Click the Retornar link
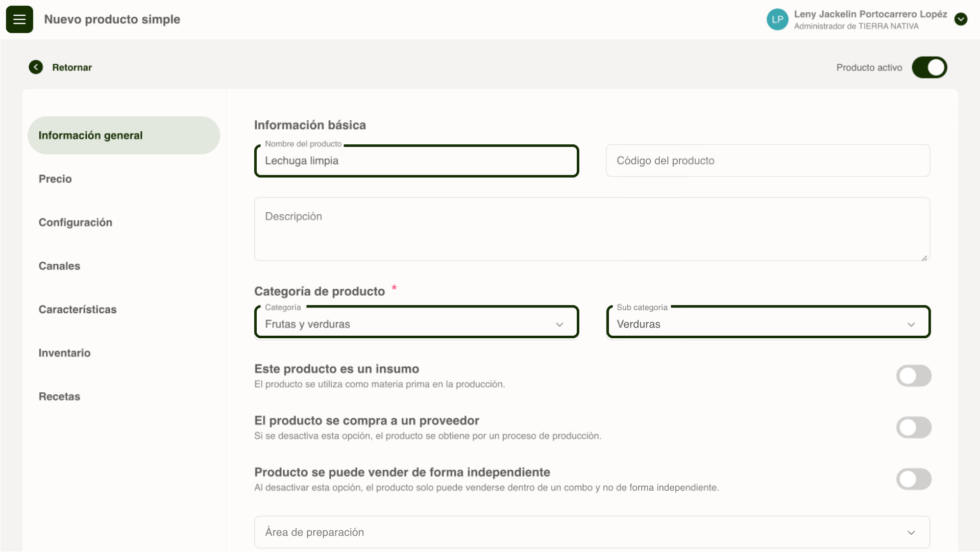The height and width of the screenshot is (552, 980). pyautogui.click(x=71, y=67)
